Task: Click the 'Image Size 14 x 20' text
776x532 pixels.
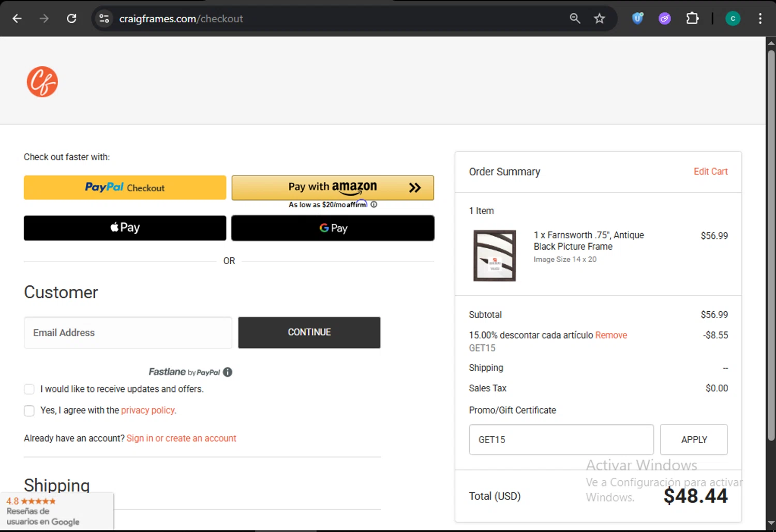Action: pos(565,260)
